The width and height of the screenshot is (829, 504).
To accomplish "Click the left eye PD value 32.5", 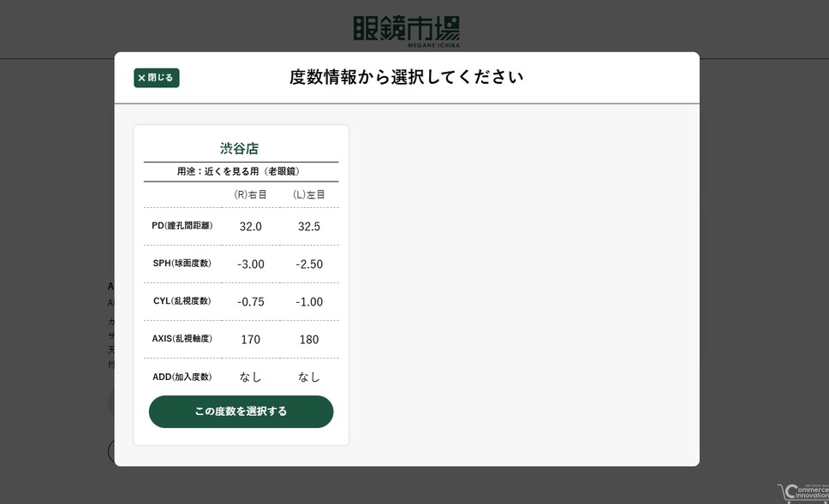I will point(309,227).
